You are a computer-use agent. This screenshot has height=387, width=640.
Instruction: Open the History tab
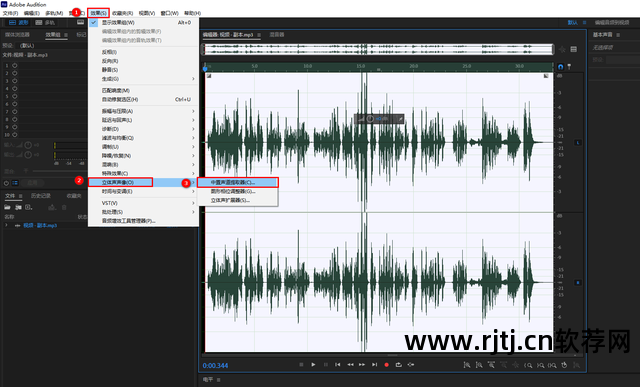point(41,196)
